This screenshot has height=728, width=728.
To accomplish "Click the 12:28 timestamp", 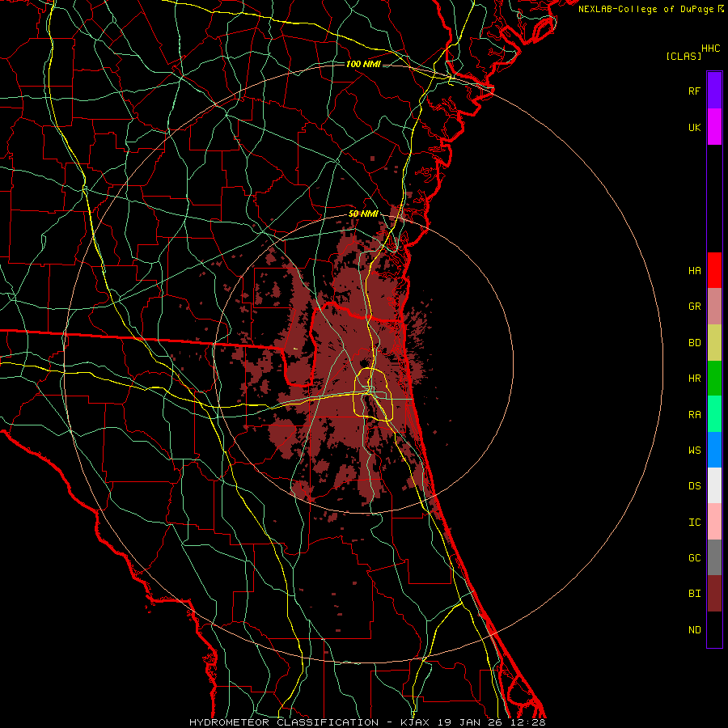I will click(x=530, y=722).
